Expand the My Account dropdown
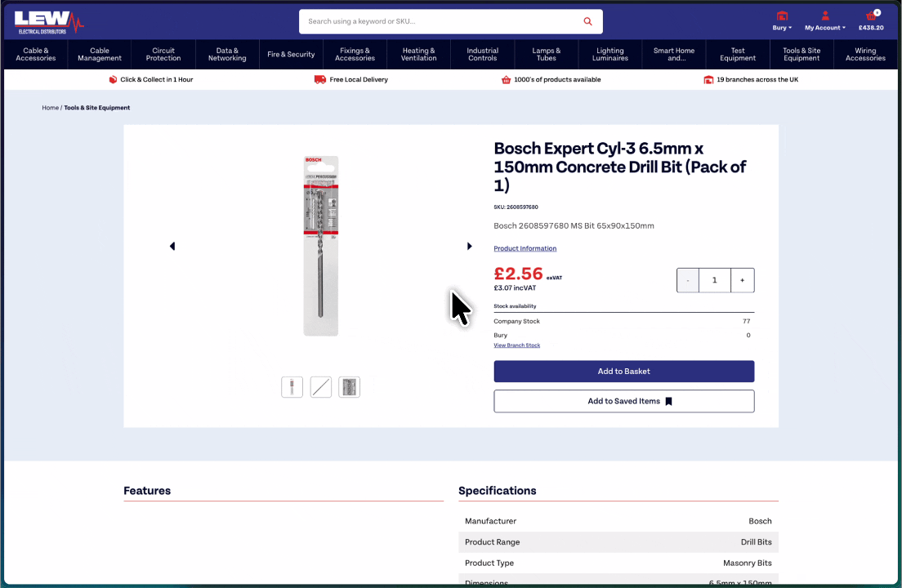This screenshot has height=588, width=902. (825, 22)
